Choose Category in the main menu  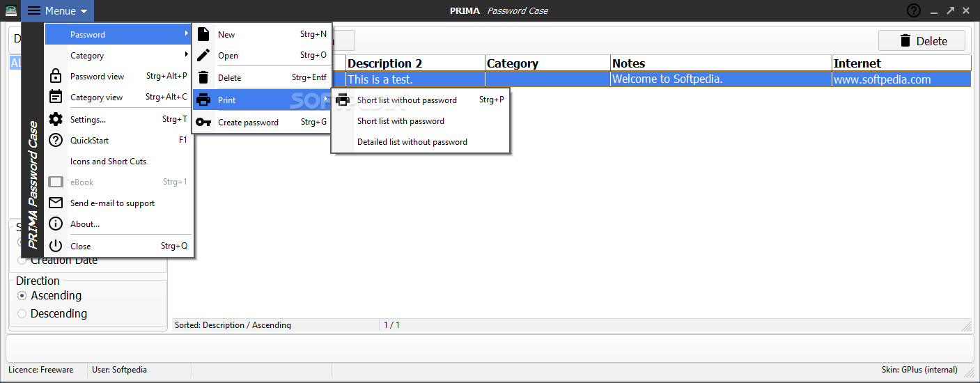[118, 55]
